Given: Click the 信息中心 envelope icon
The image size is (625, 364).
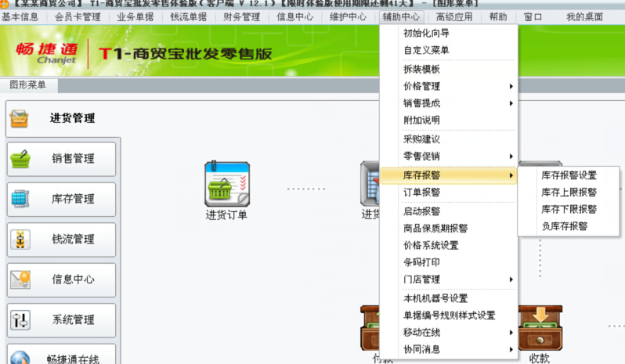Looking at the screenshot, I should point(20,279).
